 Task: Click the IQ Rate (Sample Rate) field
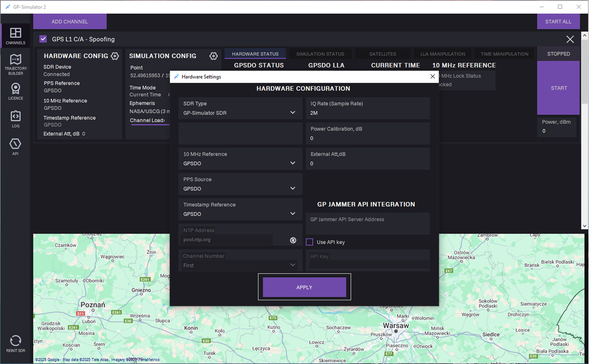(x=368, y=109)
